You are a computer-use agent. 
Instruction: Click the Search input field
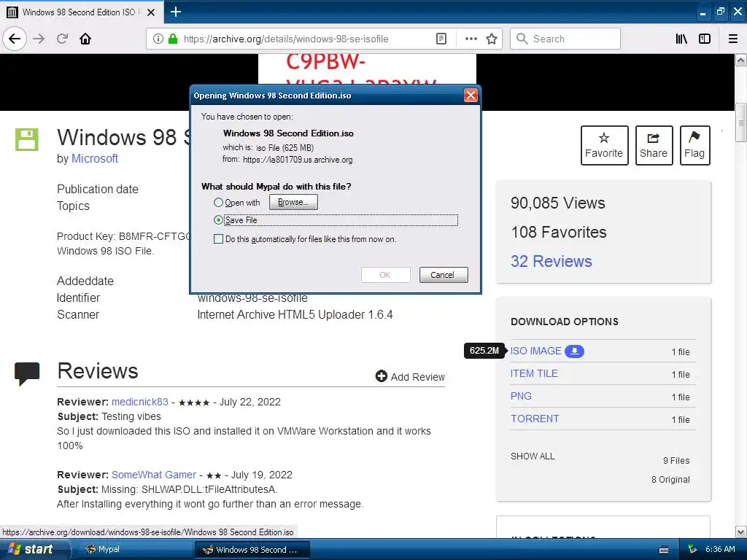tap(565, 39)
